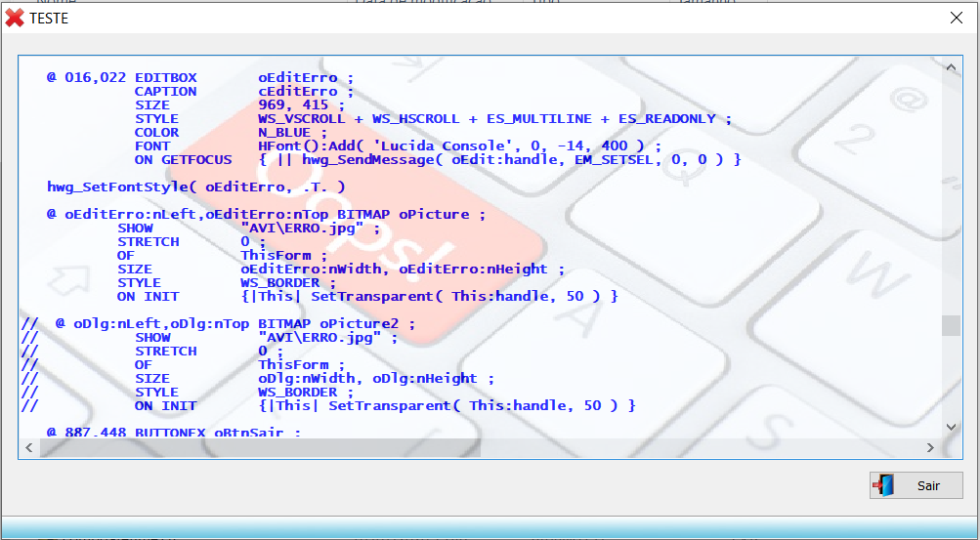Click the vertical scrollbar down arrow
Viewport: 980px width, 540px height.
point(952,427)
